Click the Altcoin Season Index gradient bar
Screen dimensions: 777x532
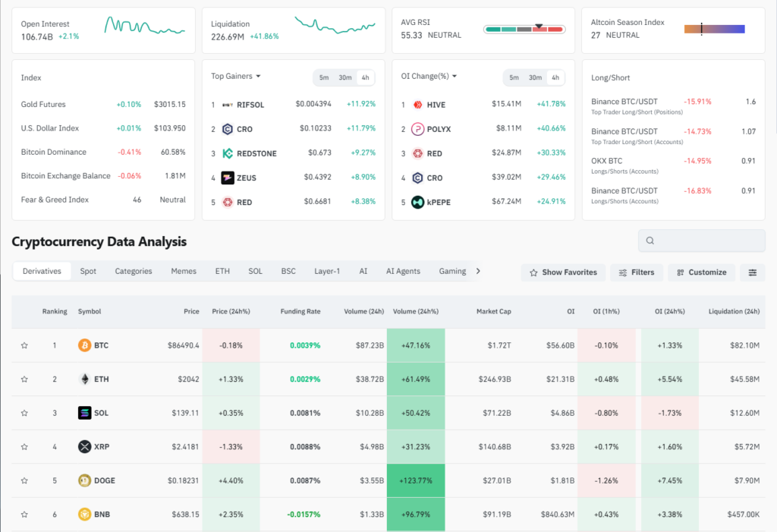coord(714,29)
